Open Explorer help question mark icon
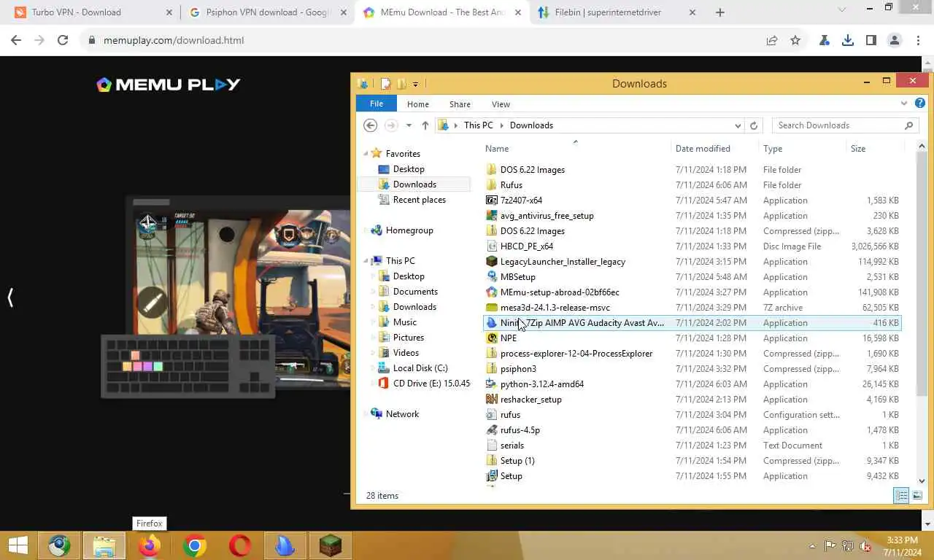 (920, 104)
